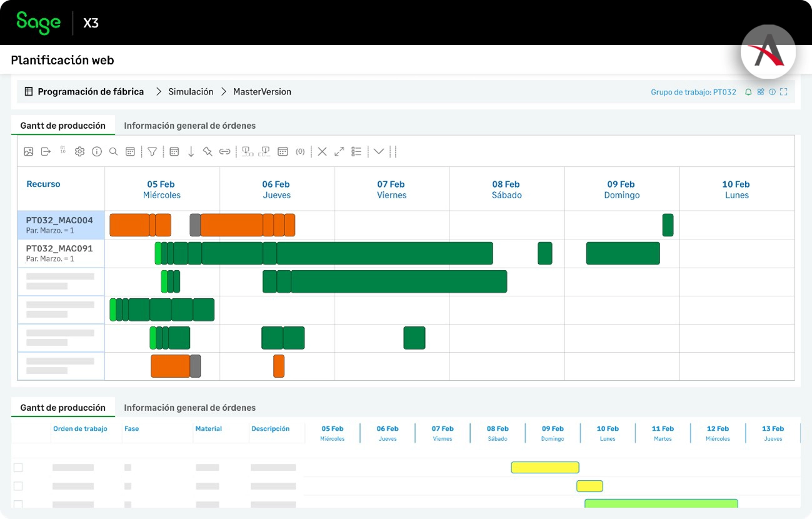Click Programación de fábrica breadcrumb
This screenshot has height=519, width=812.
[91, 92]
